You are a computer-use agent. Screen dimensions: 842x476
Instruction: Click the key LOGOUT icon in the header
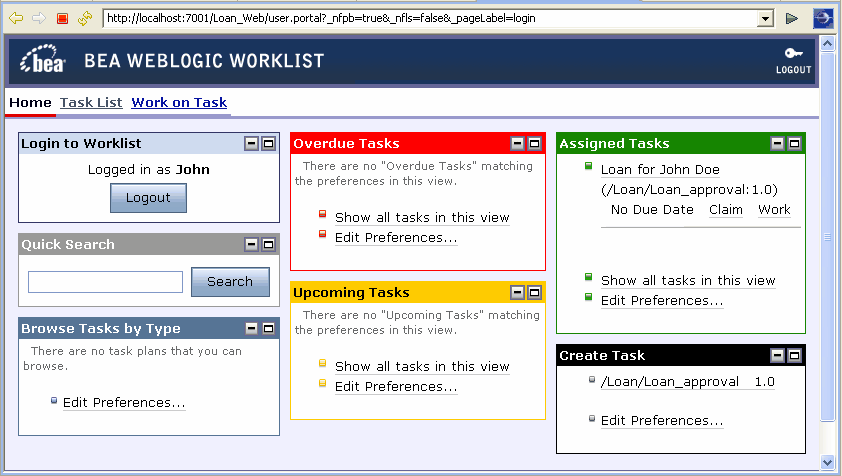point(793,61)
